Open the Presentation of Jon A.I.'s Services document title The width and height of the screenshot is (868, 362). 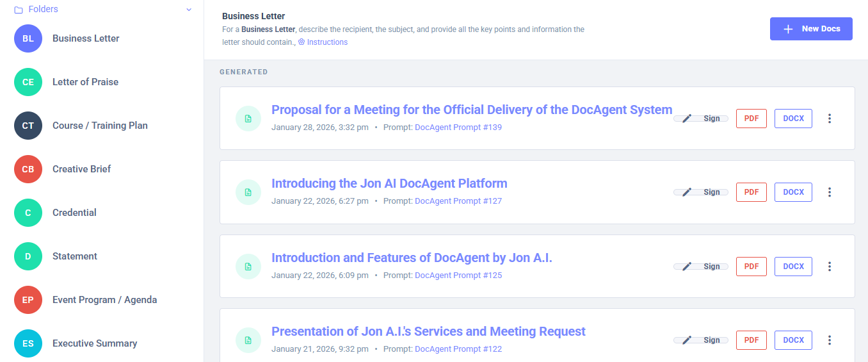coord(428,331)
